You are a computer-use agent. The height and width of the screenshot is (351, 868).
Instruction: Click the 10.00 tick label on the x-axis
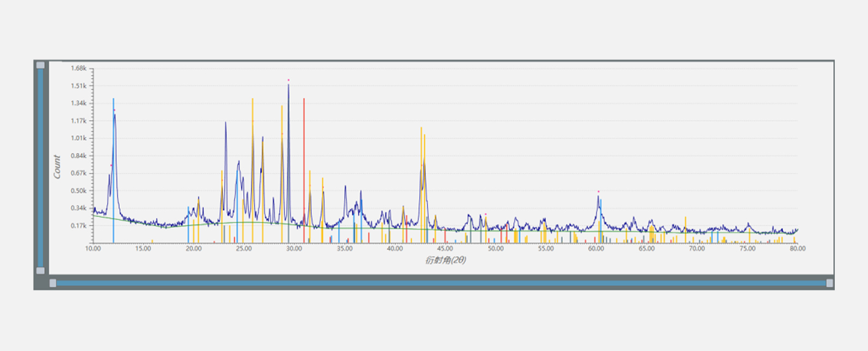(x=93, y=249)
